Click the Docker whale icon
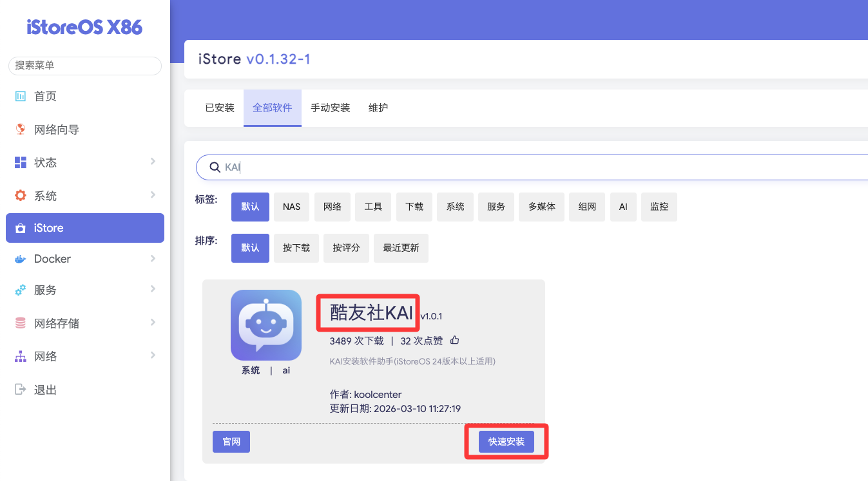 (x=20, y=259)
